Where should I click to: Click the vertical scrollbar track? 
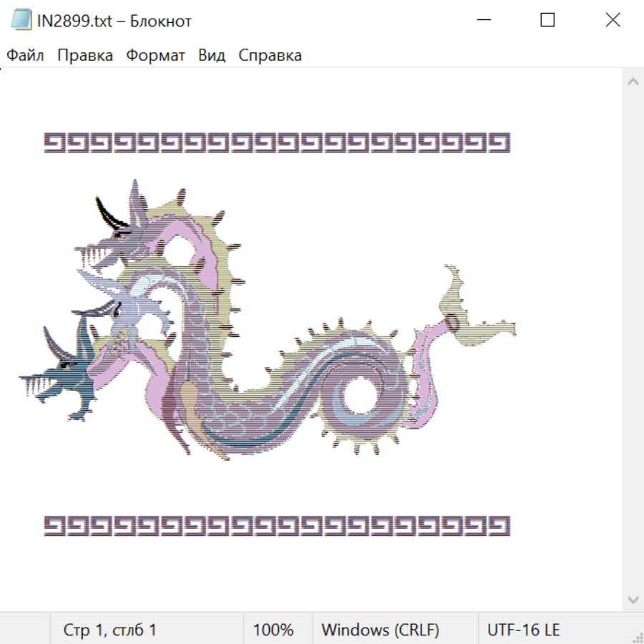point(633,340)
